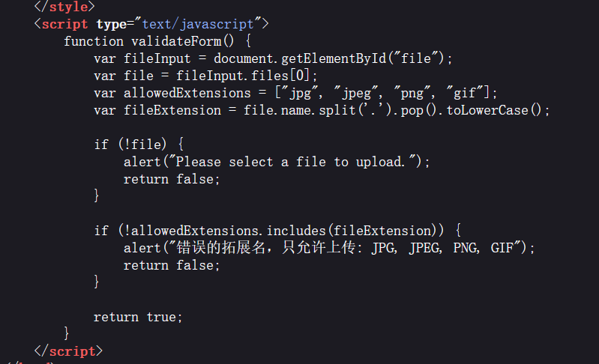599x364 pixels.
Task: Click the opening script tag keyword
Action: pyautogui.click(x=64, y=24)
